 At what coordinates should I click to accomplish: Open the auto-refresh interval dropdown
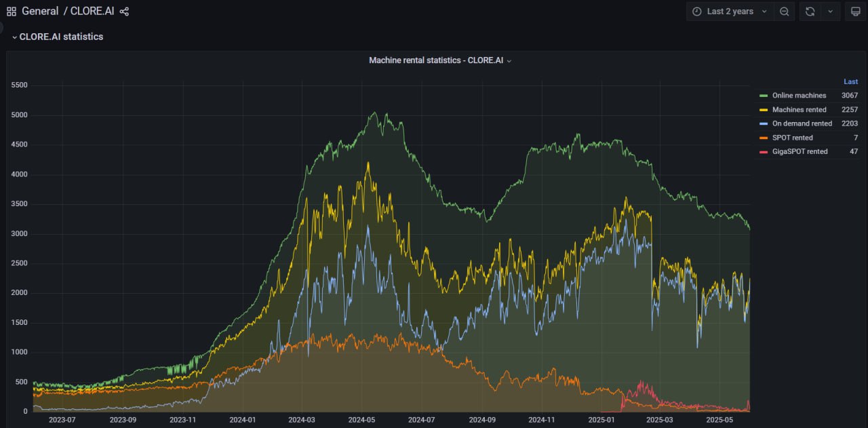830,12
